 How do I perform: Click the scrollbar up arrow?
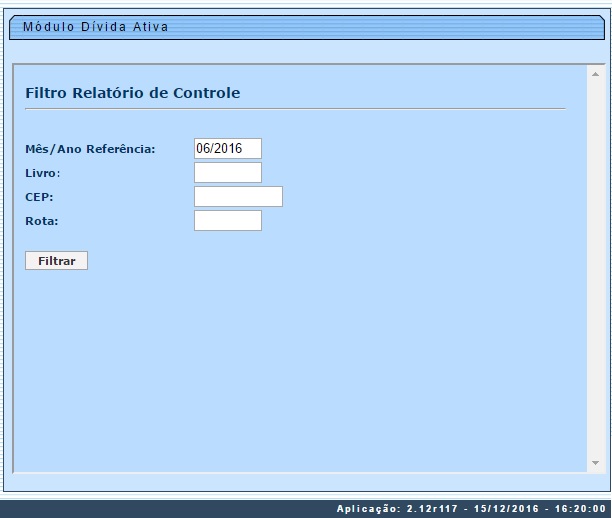tap(595, 73)
